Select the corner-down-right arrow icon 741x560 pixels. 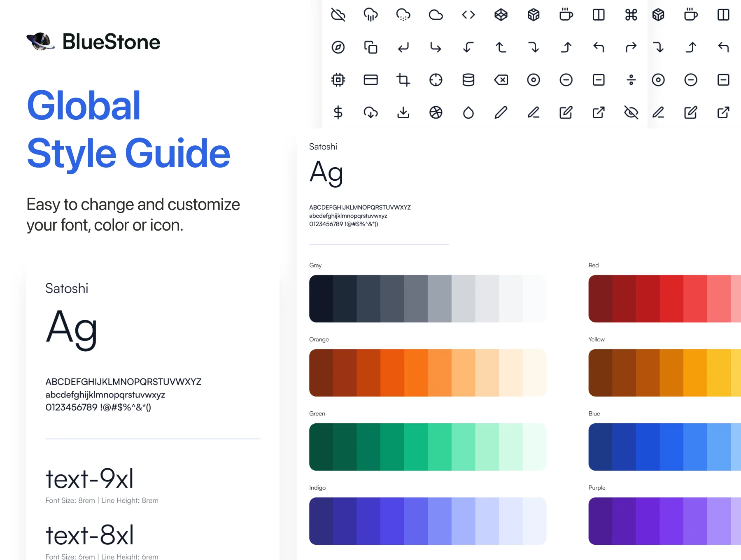pyautogui.click(x=436, y=47)
